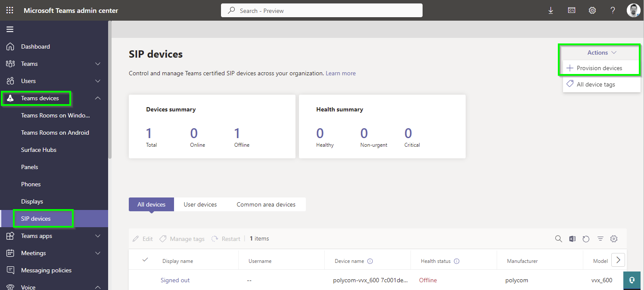Click the Dashboard home icon
This screenshot has height=290, width=644.
click(x=10, y=46)
